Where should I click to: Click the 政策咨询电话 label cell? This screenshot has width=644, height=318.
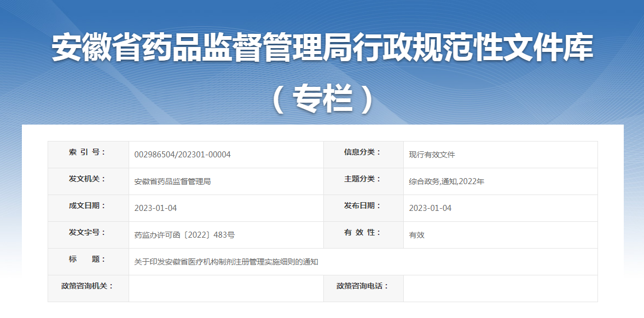click(x=363, y=288)
